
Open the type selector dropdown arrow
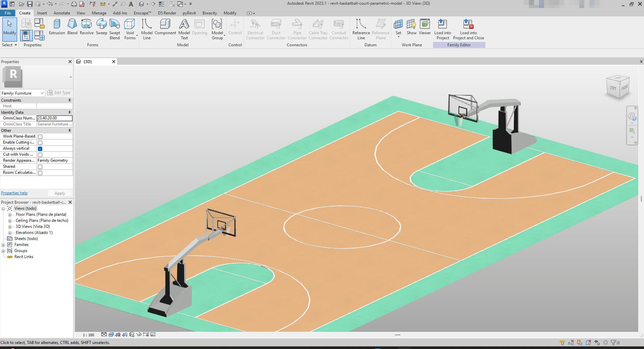tap(70, 77)
